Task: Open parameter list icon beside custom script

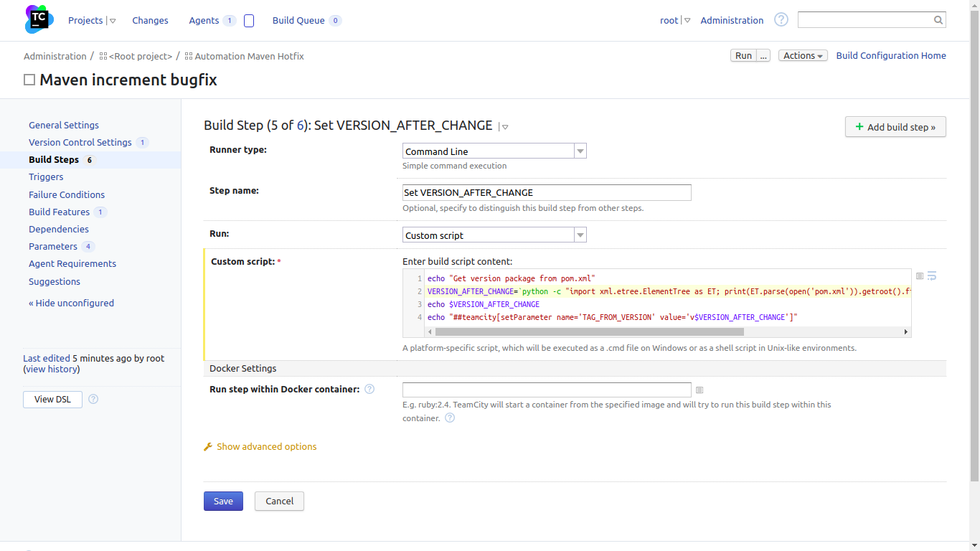Action: (920, 276)
